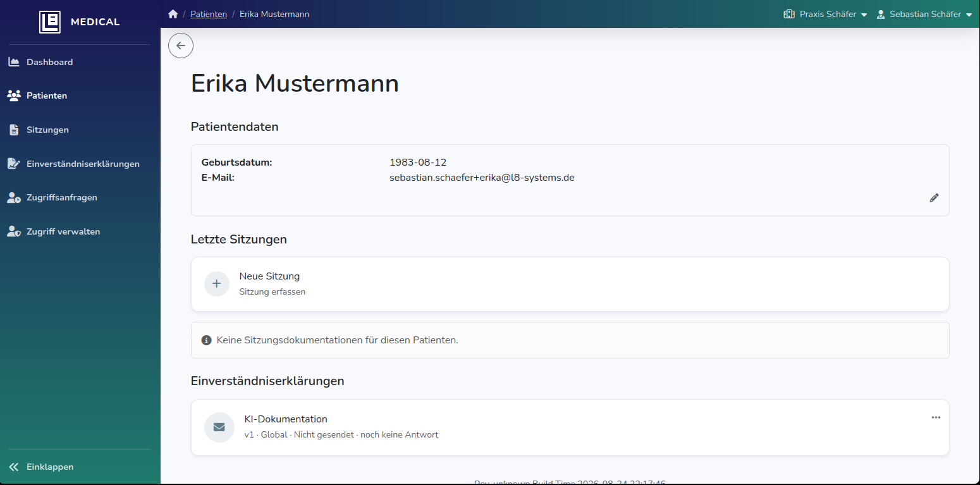
Task: Open the KI-Dokumentation consent entry
Action: click(x=570, y=427)
